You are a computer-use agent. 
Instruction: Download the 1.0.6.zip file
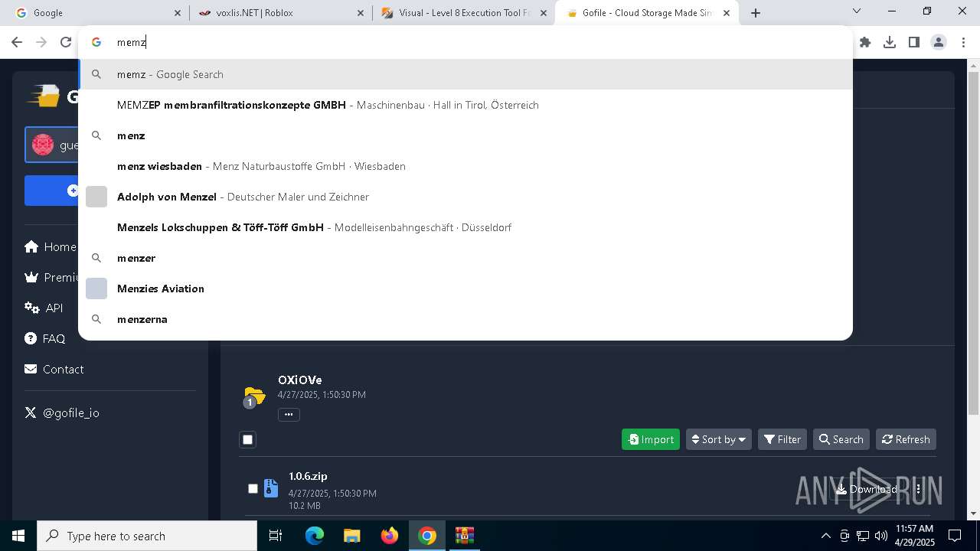point(866,489)
